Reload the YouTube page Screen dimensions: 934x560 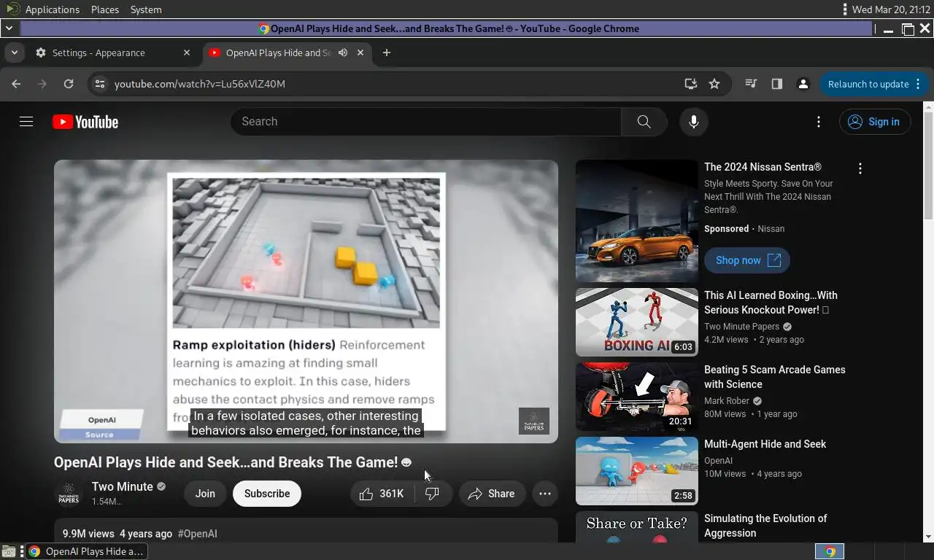[69, 84]
